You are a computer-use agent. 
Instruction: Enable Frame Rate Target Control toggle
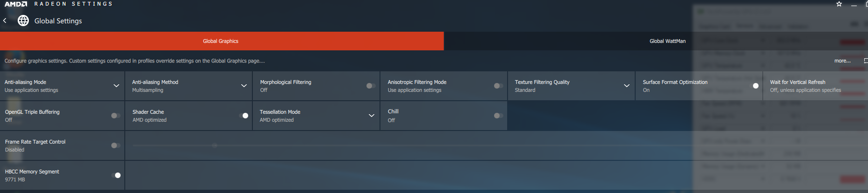point(115,145)
